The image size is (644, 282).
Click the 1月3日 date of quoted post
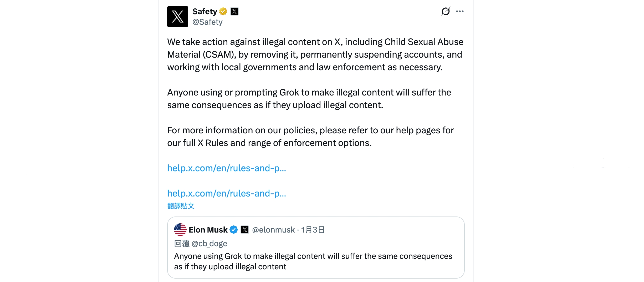(313, 230)
